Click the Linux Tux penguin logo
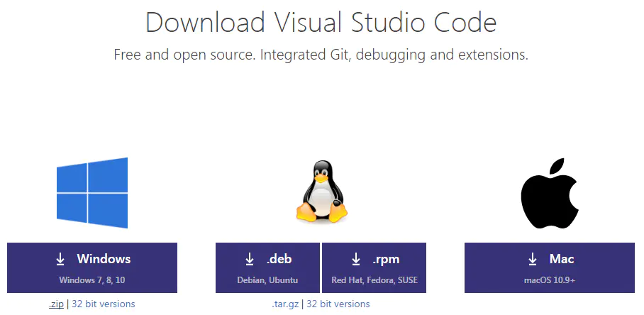The height and width of the screenshot is (315, 644). pyautogui.click(x=321, y=192)
